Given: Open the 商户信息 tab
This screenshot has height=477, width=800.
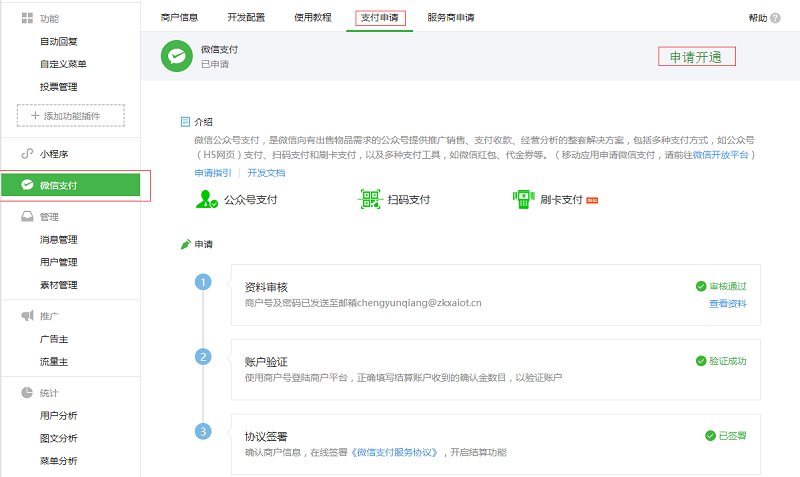Looking at the screenshot, I should point(179,17).
